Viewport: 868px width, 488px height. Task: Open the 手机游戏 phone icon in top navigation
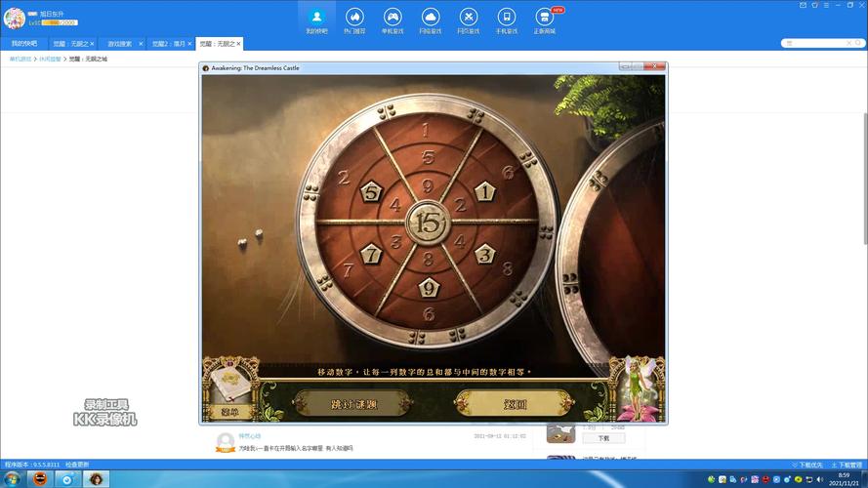coord(506,18)
